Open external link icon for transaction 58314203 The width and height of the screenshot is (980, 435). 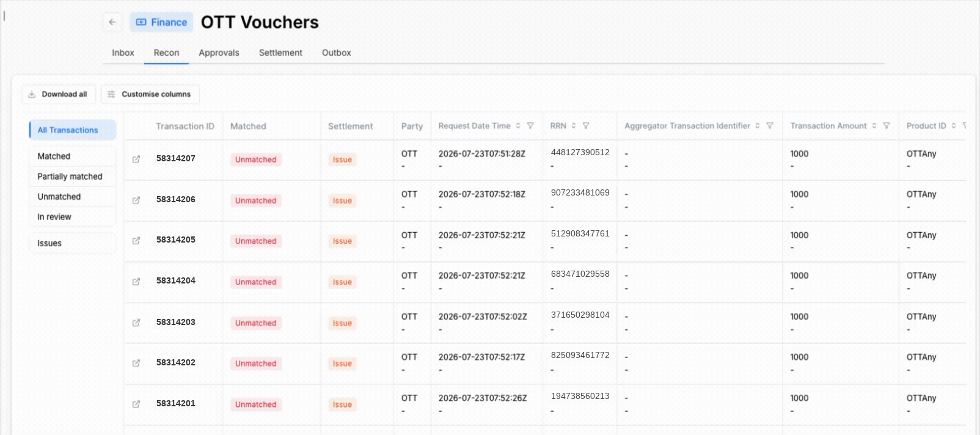tap(136, 323)
